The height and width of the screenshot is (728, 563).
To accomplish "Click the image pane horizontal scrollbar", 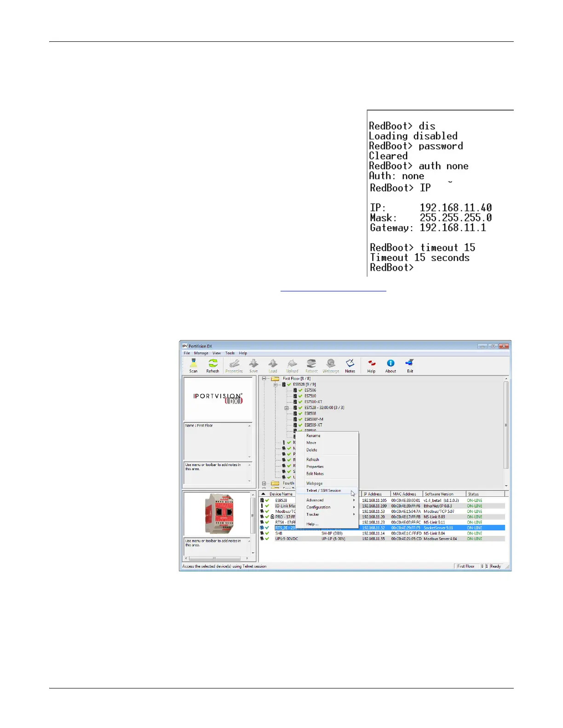I will (216, 558).
